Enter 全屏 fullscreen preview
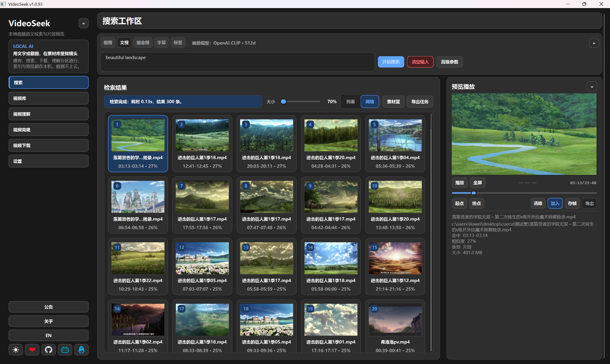Screen dimensions: 610x364 coord(478,183)
